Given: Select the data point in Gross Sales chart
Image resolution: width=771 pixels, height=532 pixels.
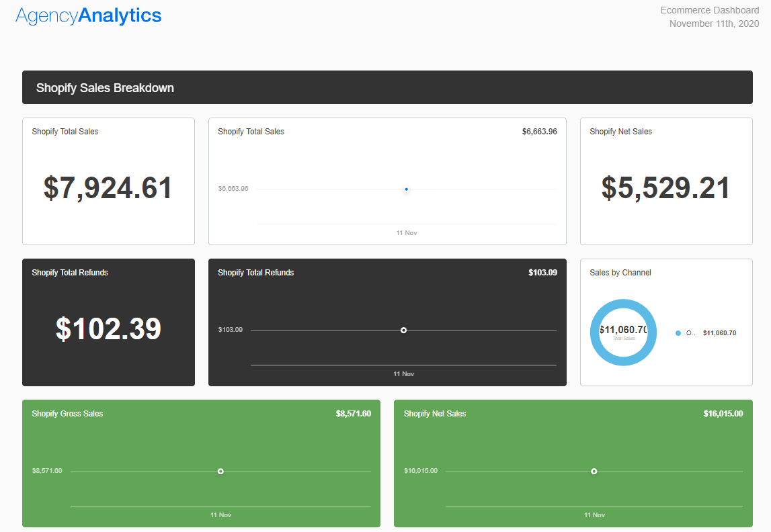Looking at the screenshot, I should click(x=220, y=472).
